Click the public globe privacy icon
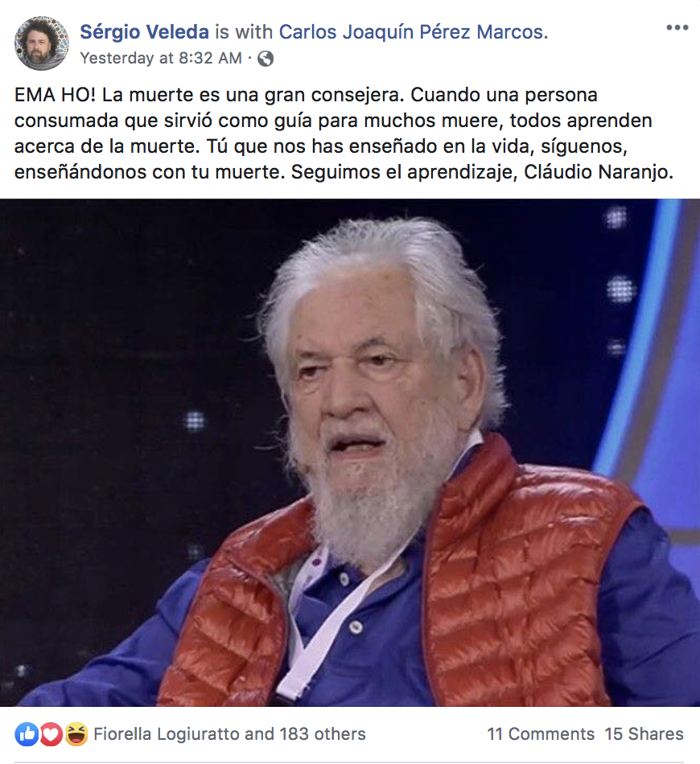The image size is (700, 764). click(x=266, y=59)
